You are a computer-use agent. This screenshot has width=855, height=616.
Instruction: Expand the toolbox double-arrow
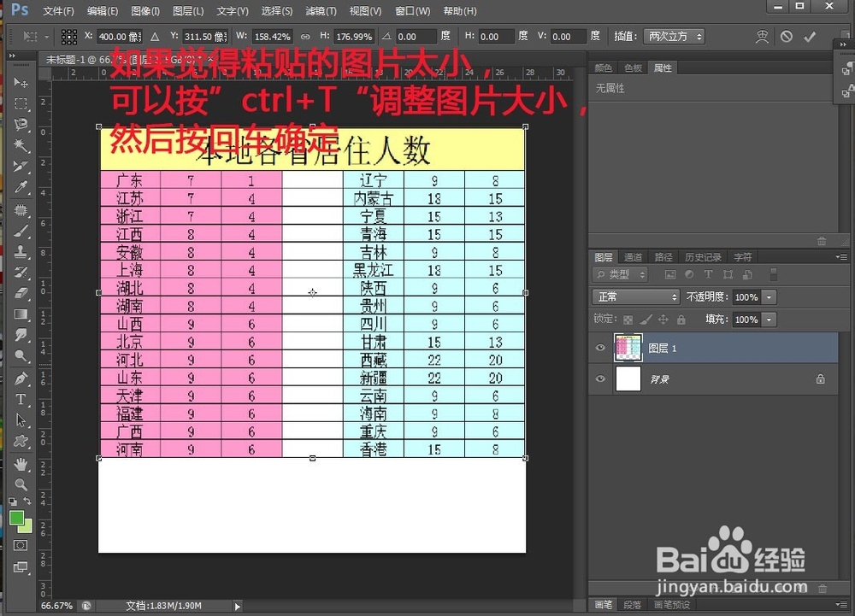(12, 56)
